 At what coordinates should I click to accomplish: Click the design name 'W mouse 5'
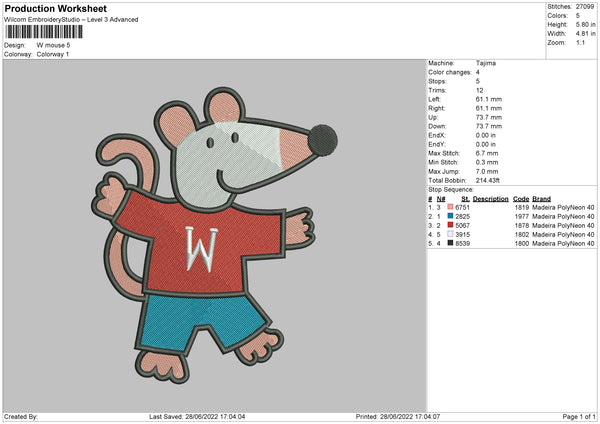click(53, 45)
